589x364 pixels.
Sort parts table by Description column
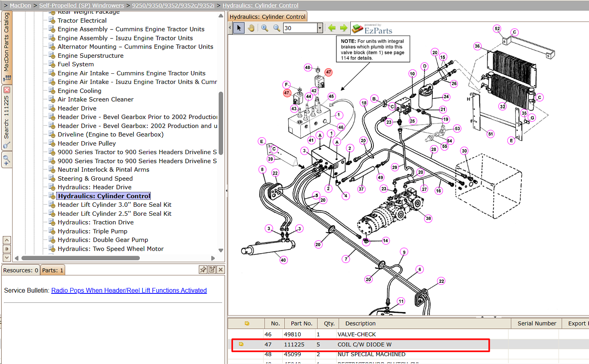click(x=425, y=324)
